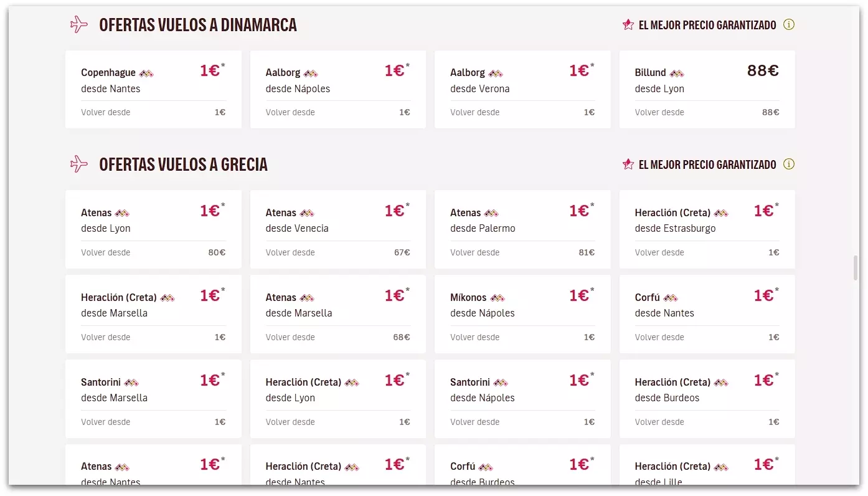Click the airline logo beside Corfú desde Nantes
The height and width of the screenshot is (496, 868).
point(671,298)
